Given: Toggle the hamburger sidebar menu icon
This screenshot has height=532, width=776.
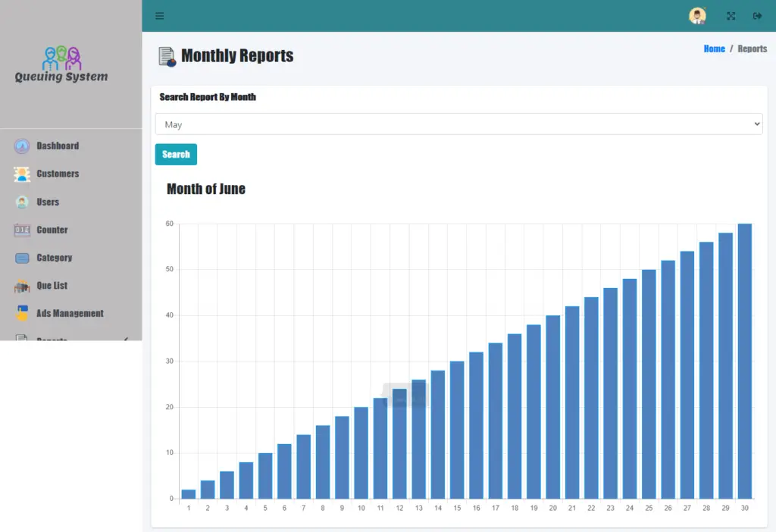Looking at the screenshot, I should coord(159,16).
